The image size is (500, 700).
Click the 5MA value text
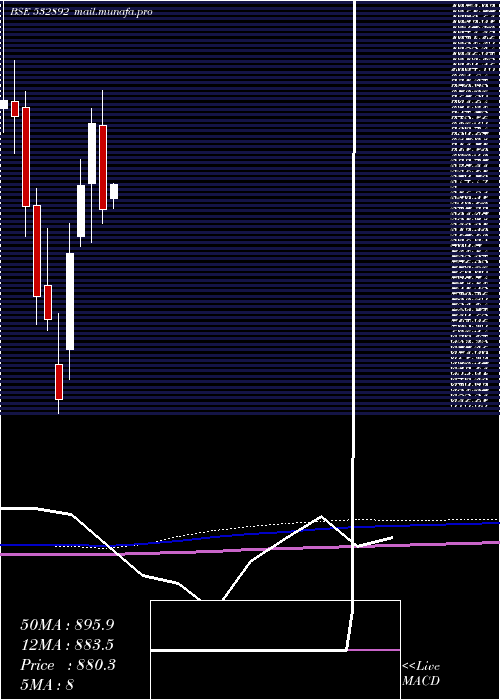pos(47,685)
